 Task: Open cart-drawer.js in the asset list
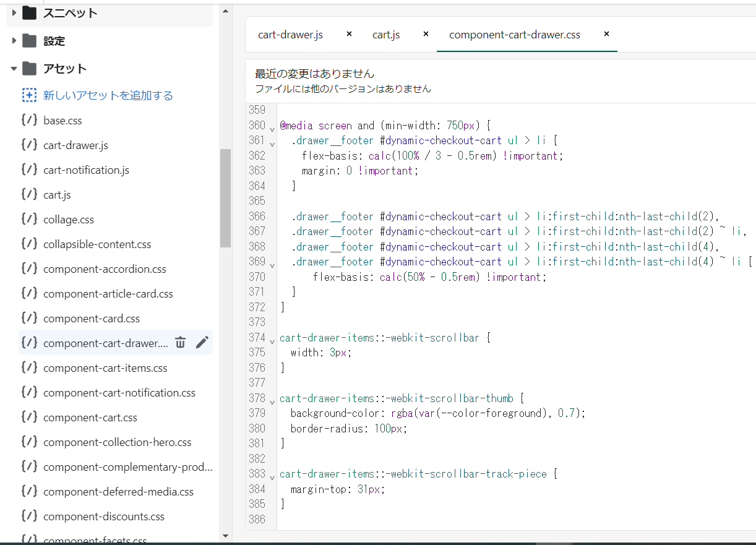coord(76,145)
